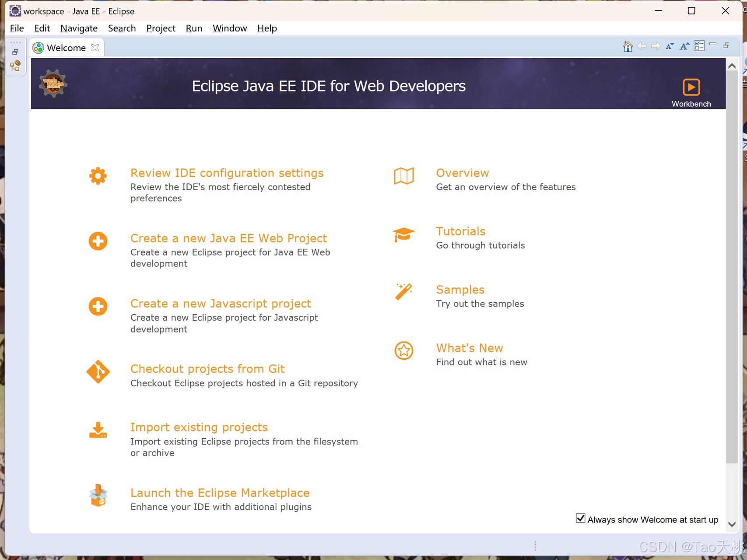Viewport: 747px width, 560px height.
Task: Click the web tools gear logo in banner
Action: tap(53, 83)
